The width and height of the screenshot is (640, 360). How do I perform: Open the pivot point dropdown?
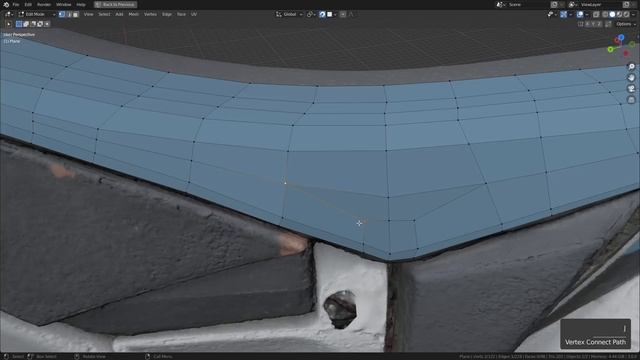(x=310, y=14)
